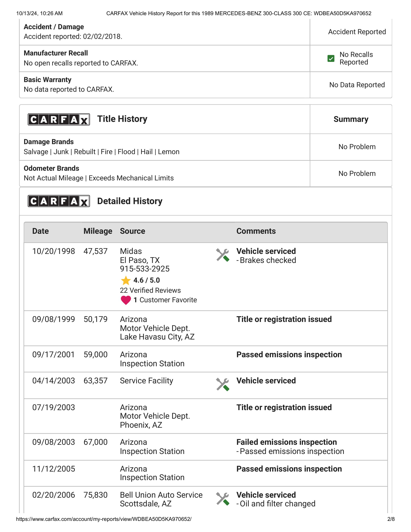The width and height of the screenshot is (411, 532).
Task: Click the gold star rating icon
Action: coord(126,280)
